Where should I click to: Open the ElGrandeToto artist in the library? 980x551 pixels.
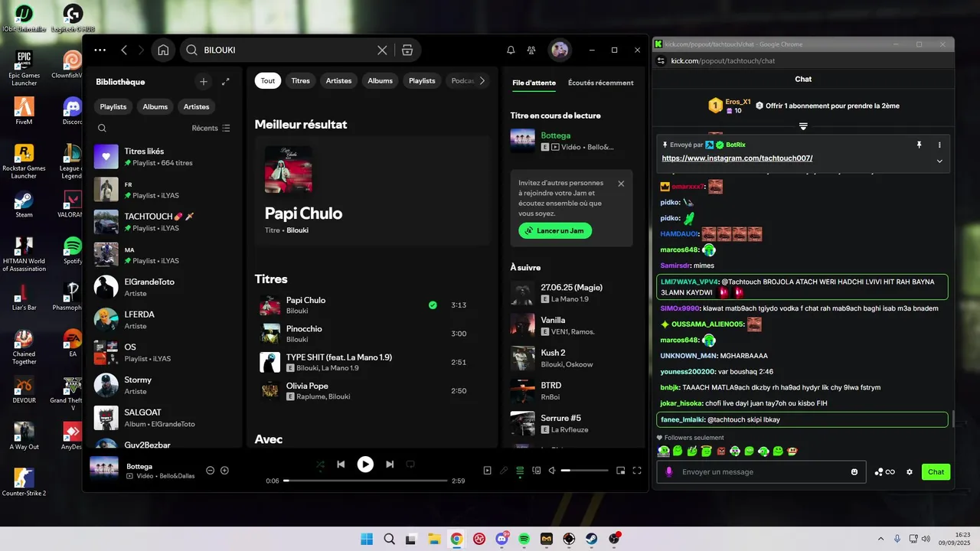click(x=165, y=287)
